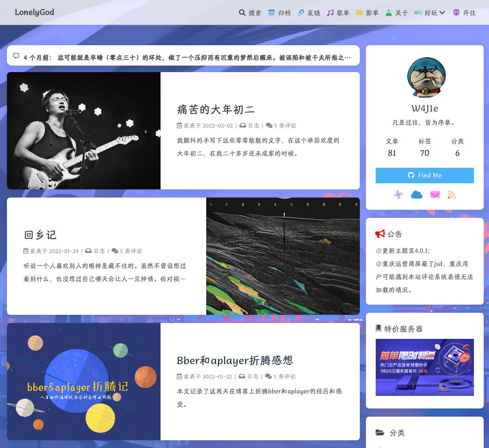Open post titled Bber和aplayer折腾感想
Image resolution: width=489 pixels, height=448 pixels.
click(x=235, y=360)
